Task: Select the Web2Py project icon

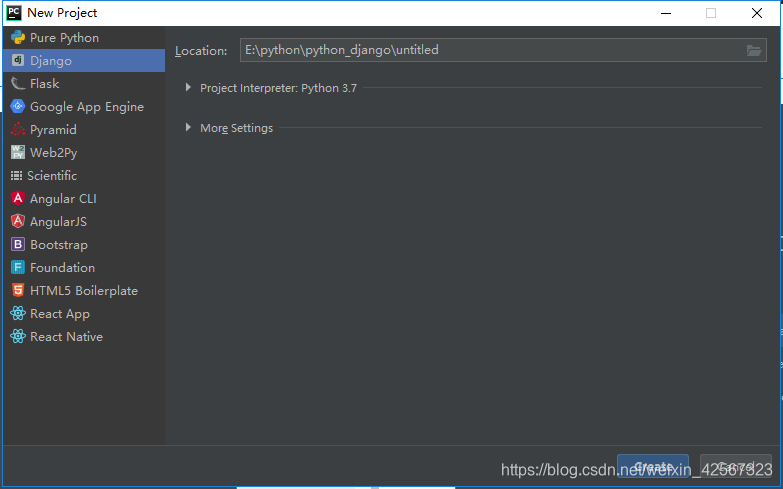Action: (18, 152)
